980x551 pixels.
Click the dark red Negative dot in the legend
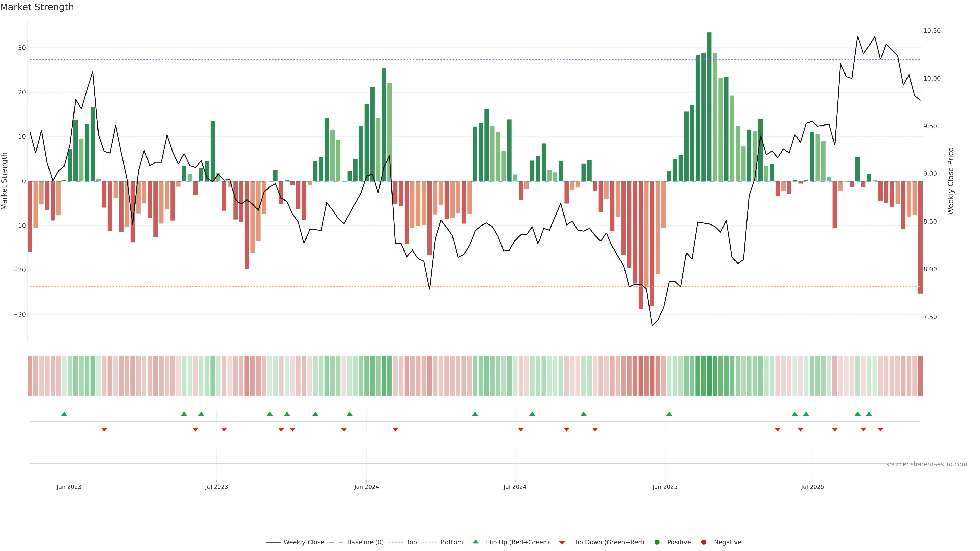click(703, 542)
